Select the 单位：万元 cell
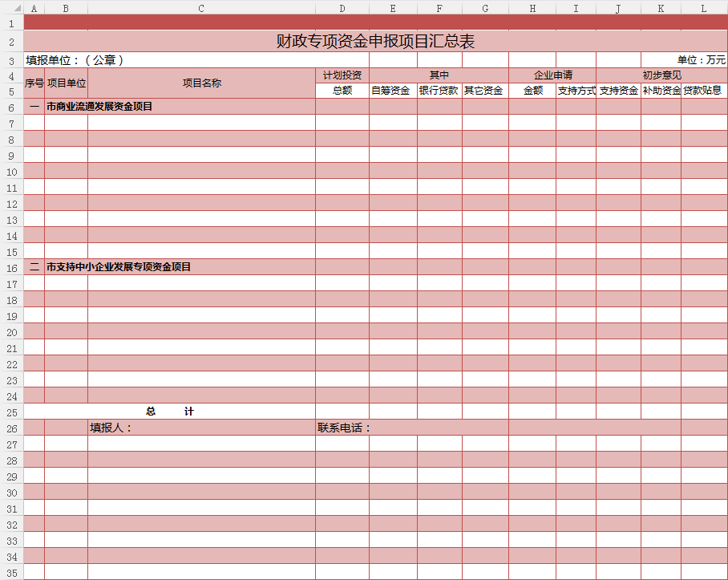This screenshot has height=580, width=728. (701, 60)
